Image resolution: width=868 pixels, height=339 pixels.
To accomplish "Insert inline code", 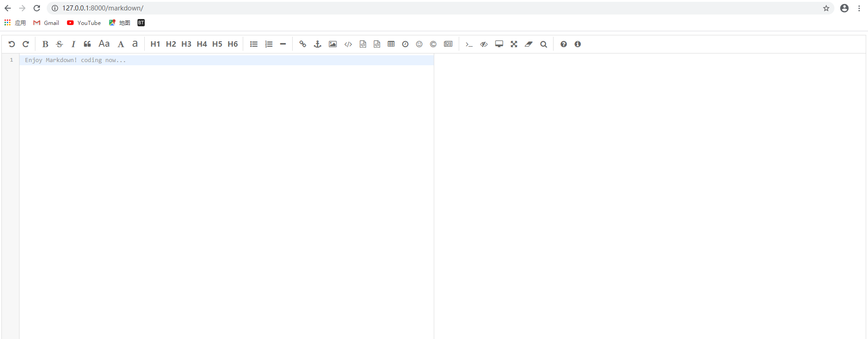I will (348, 44).
